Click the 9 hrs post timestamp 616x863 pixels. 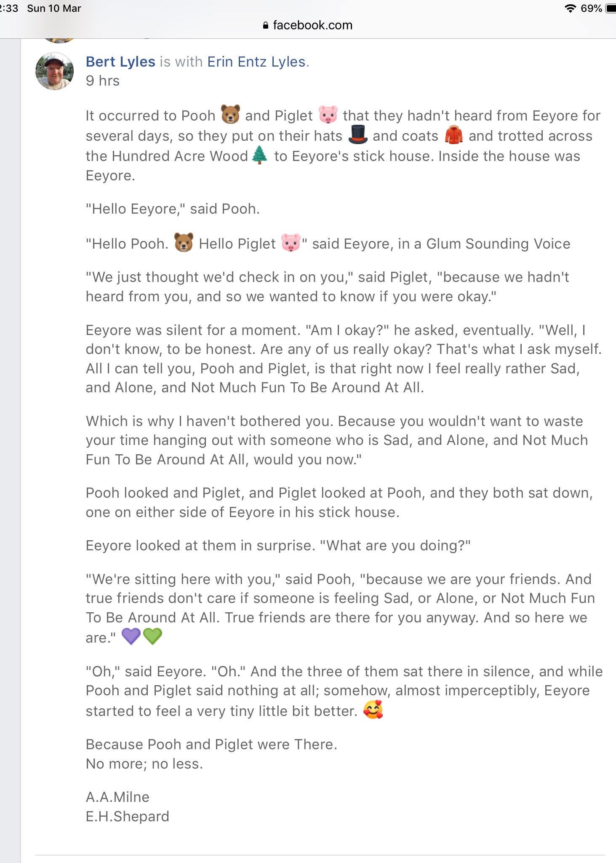(x=103, y=80)
